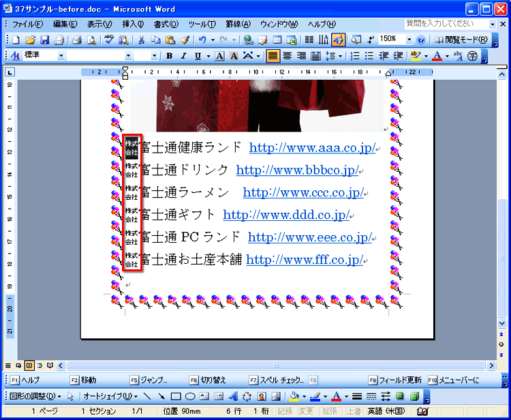The width and height of the screenshot is (511, 420).
Task: Insert a diagram or organization chart
Action: coord(247,397)
